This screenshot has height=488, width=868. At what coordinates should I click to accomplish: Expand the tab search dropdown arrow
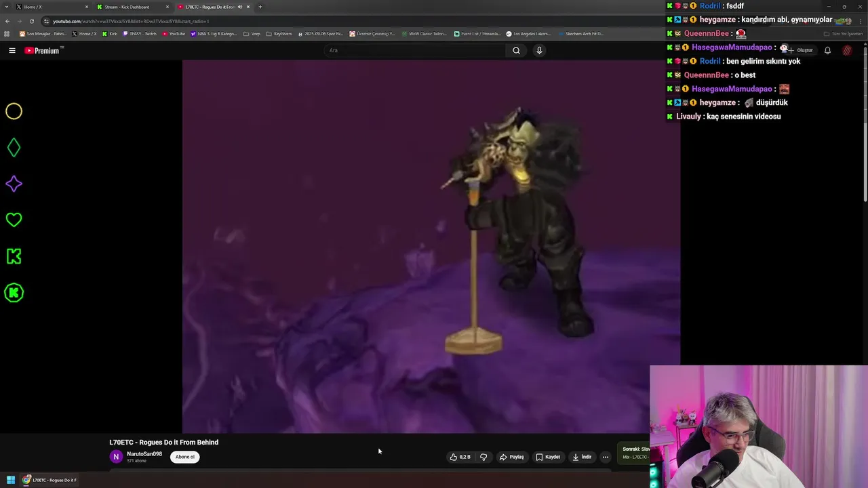5,7
